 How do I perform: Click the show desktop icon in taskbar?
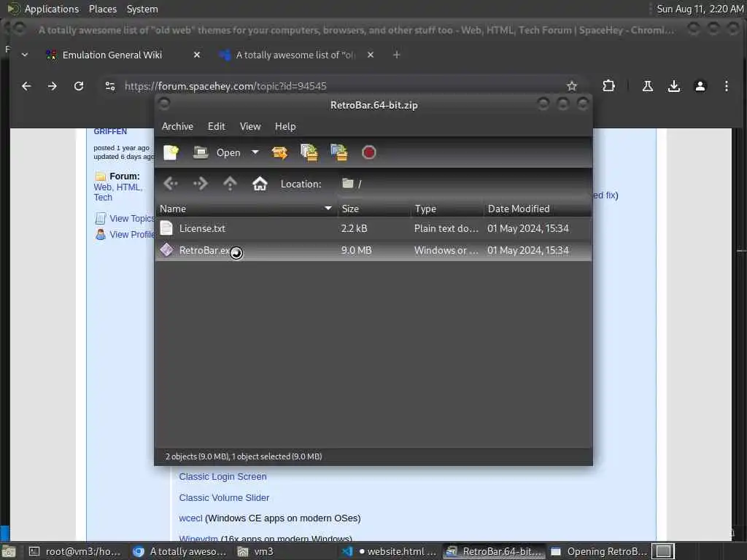click(8, 551)
